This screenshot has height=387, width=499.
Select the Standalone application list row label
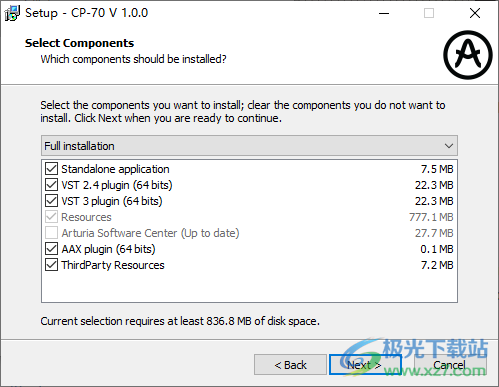[115, 169]
